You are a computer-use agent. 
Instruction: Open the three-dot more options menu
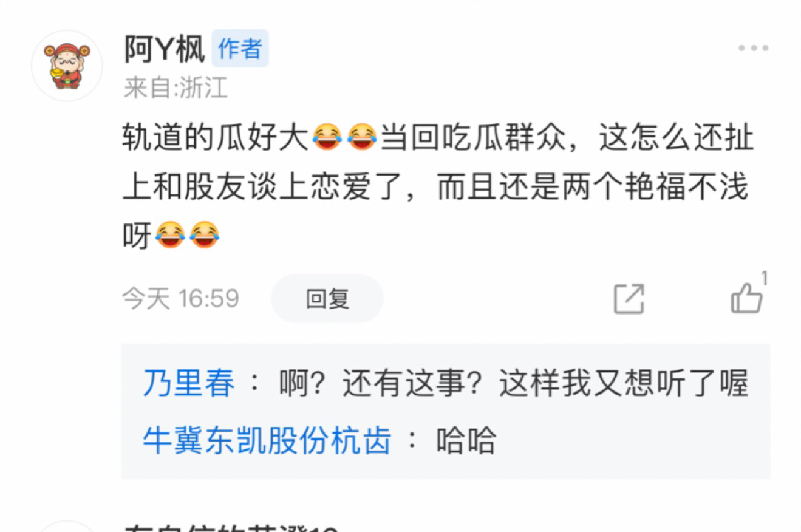(754, 49)
